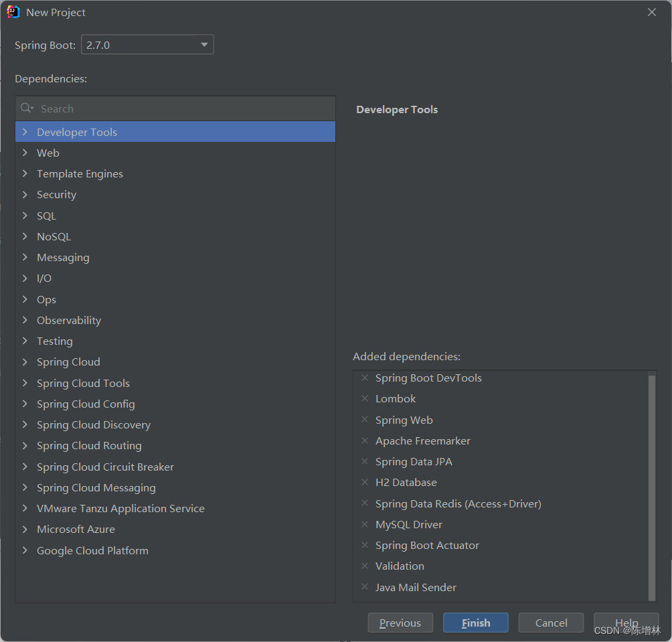Screen dimensions: 672x642
Task: Remove Spring Data JPA dependency with X icon
Action: [x=365, y=461]
